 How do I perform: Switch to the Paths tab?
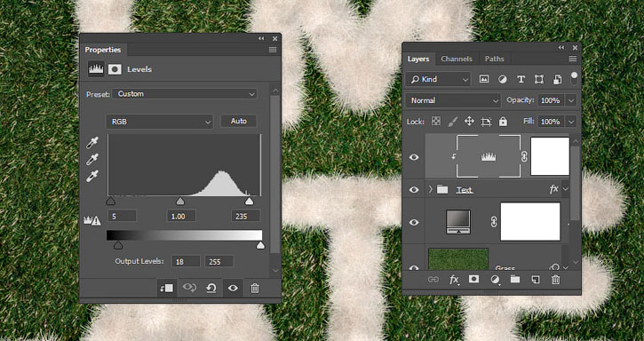pyautogui.click(x=494, y=59)
